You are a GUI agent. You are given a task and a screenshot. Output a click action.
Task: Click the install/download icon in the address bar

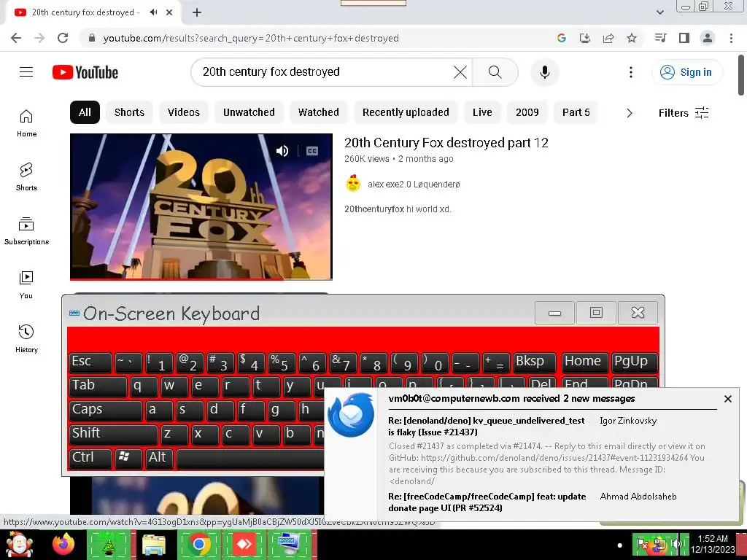tap(585, 38)
